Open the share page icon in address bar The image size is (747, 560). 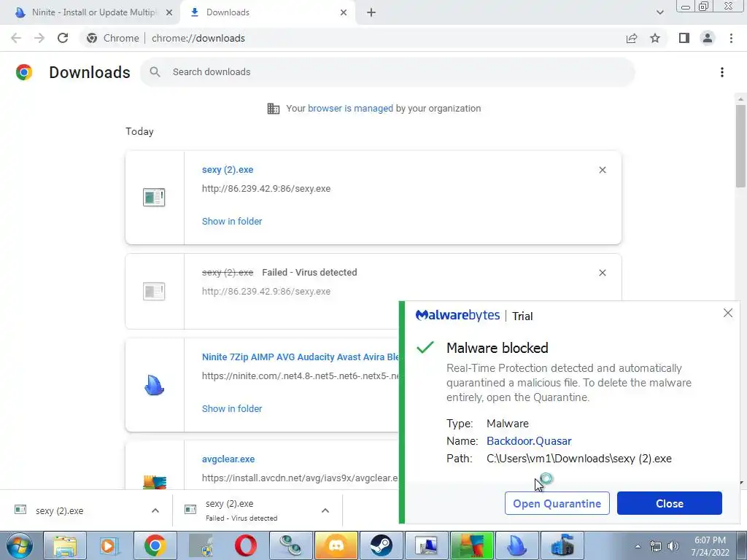[x=632, y=38]
